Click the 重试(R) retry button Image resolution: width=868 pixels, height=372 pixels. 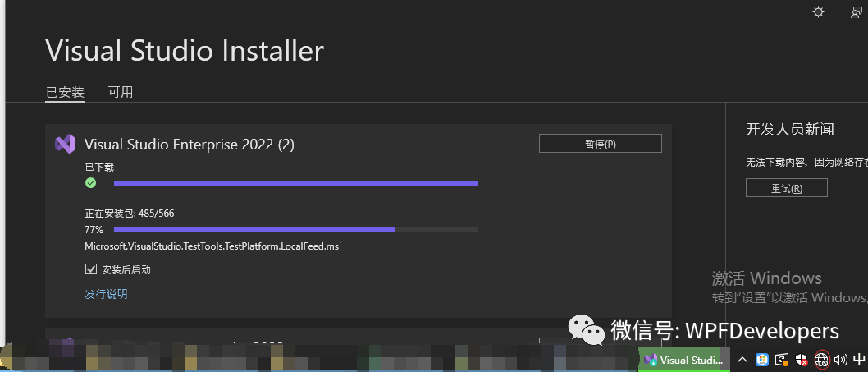pyautogui.click(x=787, y=188)
